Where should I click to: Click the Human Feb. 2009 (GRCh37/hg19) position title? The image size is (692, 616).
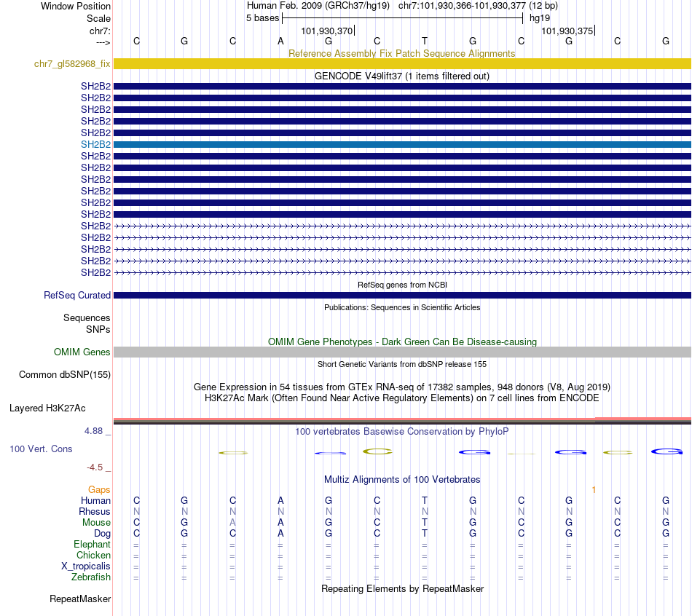click(318, 6)
